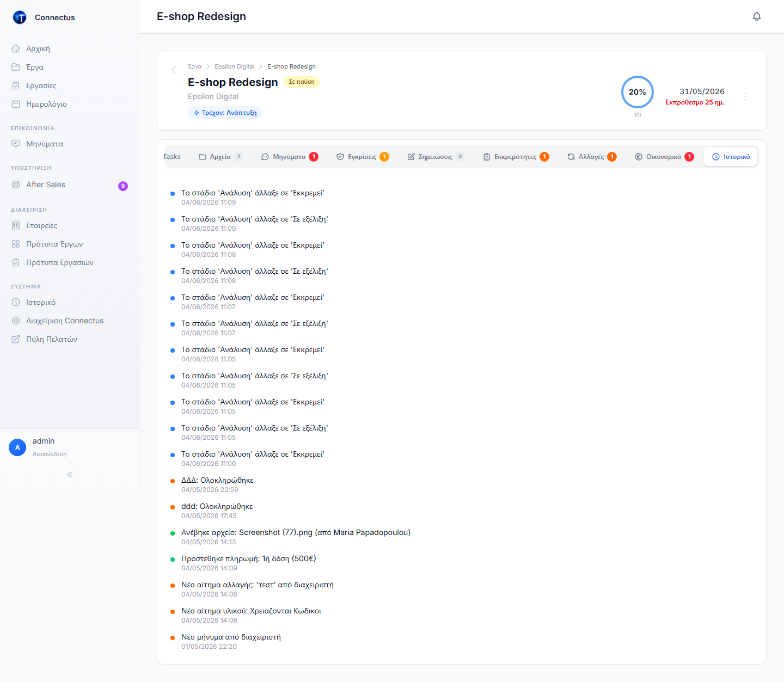The image size is (784, 682).
Task: Collapse the sidebar with double-chevron icon
Action: pyautogui.click(x=70, y=475)
